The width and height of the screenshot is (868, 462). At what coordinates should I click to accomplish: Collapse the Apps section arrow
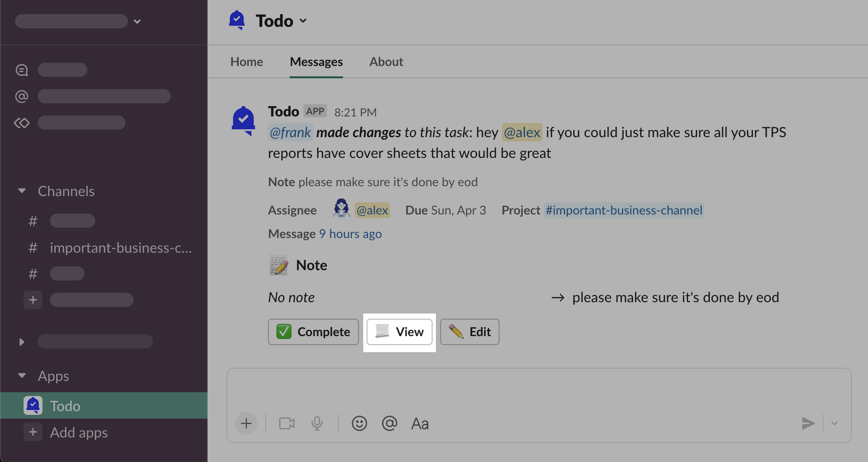pos(22,376)
